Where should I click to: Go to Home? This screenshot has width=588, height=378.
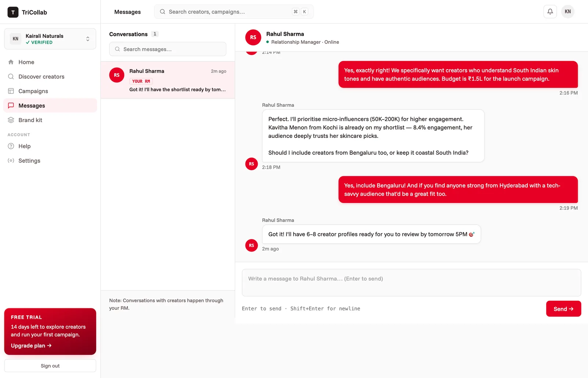click(50, 62)
